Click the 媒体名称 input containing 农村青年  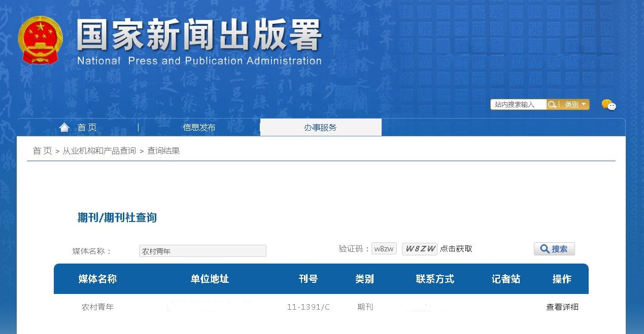click(x=202, y=250)
